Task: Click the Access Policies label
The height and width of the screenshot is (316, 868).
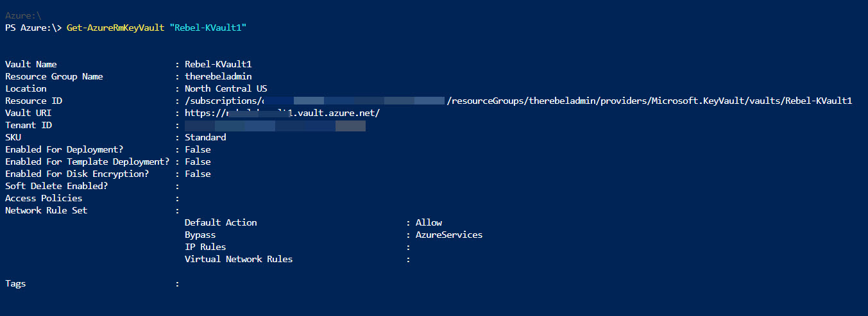Action: (x=44, y=198)
